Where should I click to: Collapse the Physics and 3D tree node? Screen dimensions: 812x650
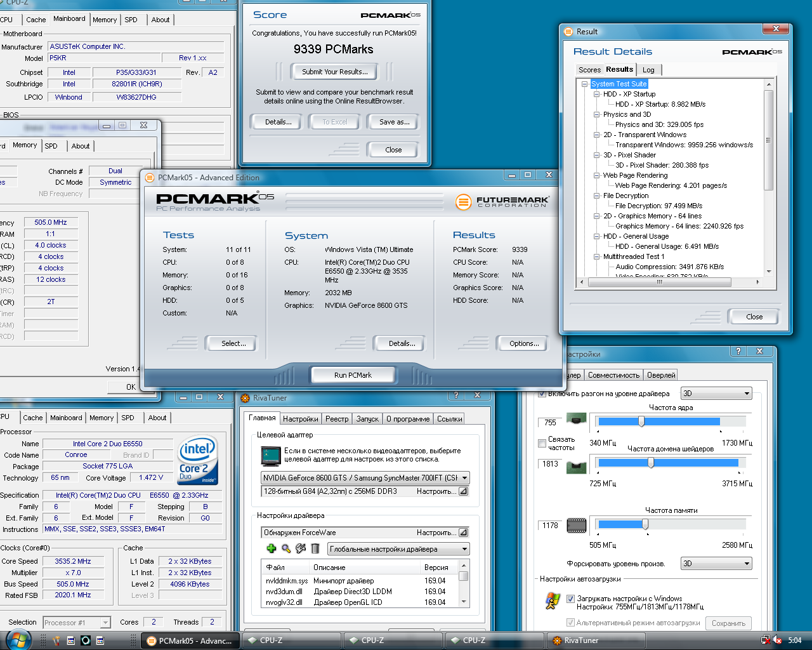[x=597, y=114]
